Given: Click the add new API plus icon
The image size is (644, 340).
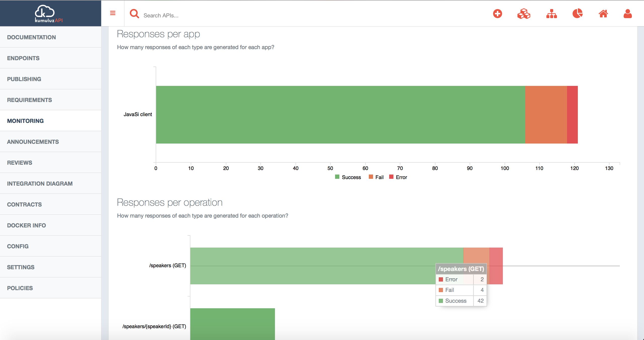Looking at the screenshot, I should tap(498, 14).
